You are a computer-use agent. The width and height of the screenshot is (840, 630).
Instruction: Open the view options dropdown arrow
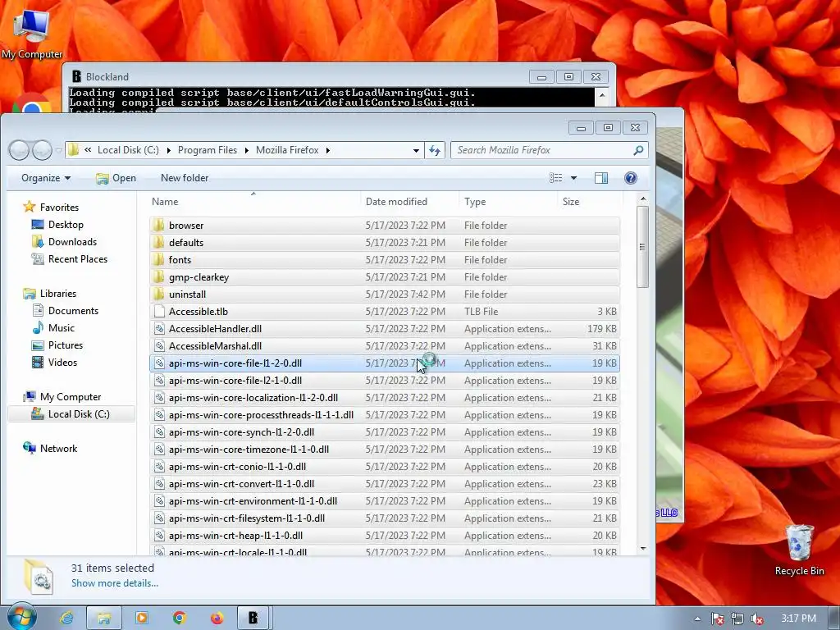click(573, 178)
